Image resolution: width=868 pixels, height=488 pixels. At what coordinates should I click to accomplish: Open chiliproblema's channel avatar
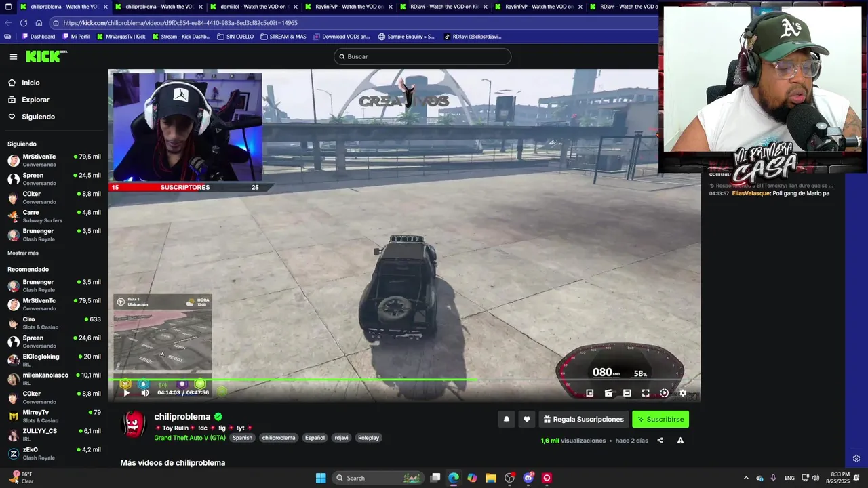click(134, 424)
